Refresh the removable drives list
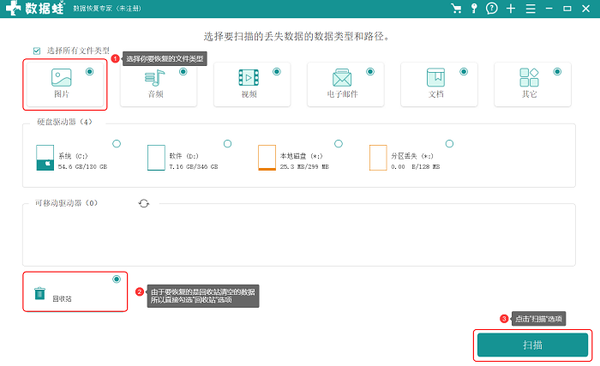The height and width of the screenshot is (366, 600). tap(144, 203)
